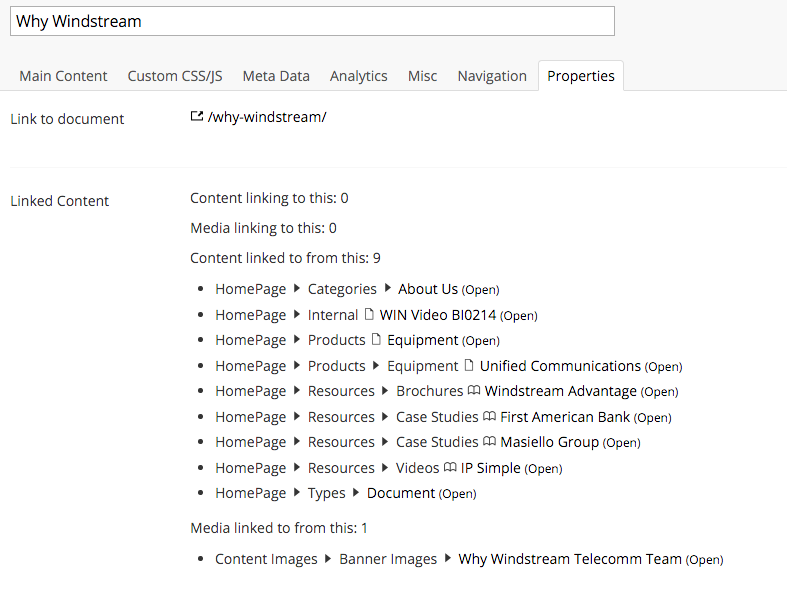Click the book icon before IP Simple

coord(450,467)
